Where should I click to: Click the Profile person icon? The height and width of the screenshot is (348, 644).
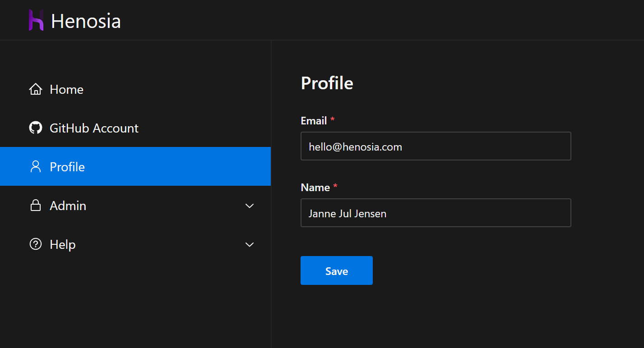click(36, 167)
